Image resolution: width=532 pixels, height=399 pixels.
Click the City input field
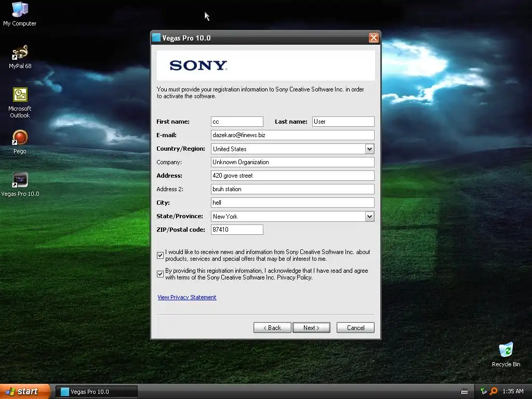point(292,203)
